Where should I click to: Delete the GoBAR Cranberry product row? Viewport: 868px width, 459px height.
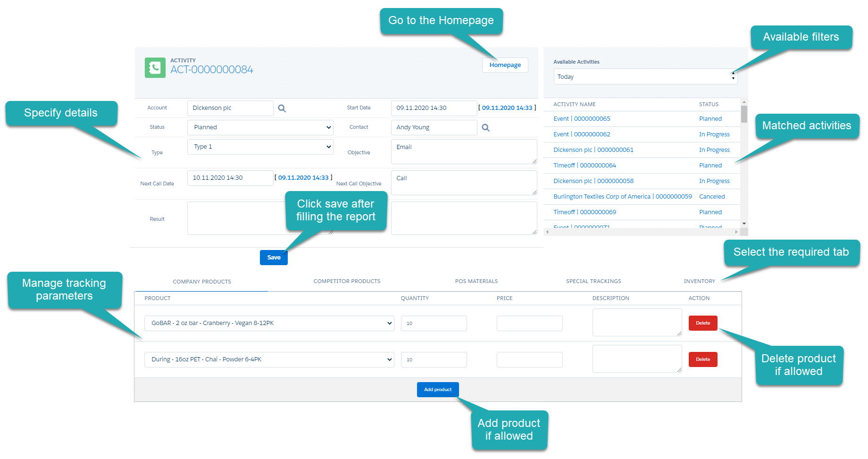tap(702, 323)
